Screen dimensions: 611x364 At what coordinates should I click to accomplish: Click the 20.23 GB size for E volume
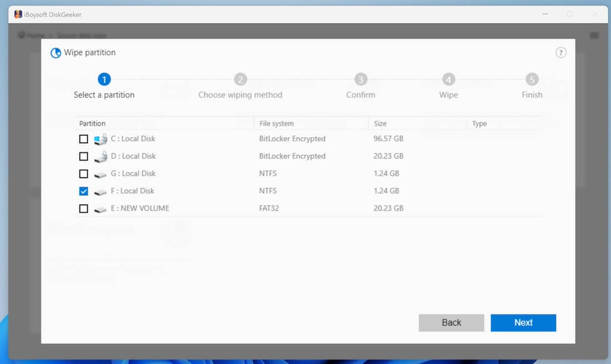(x=388, y=208)
